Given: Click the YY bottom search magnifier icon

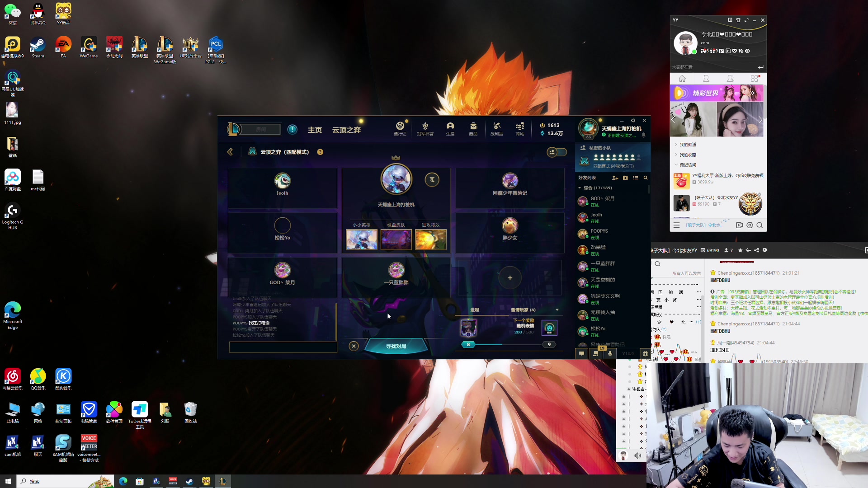Looking at the screenshot, I should 759,225.
